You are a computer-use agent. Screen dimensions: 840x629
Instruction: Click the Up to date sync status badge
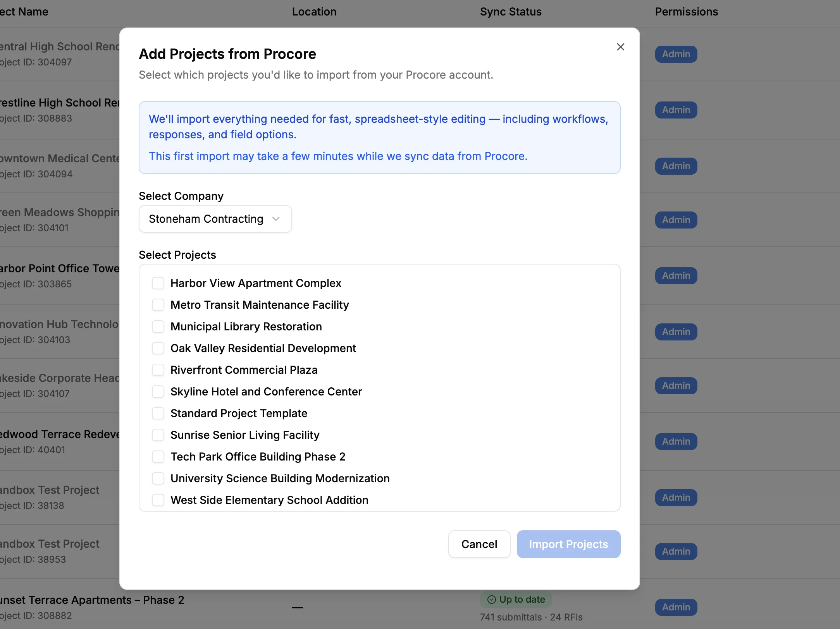coord(516,599)
